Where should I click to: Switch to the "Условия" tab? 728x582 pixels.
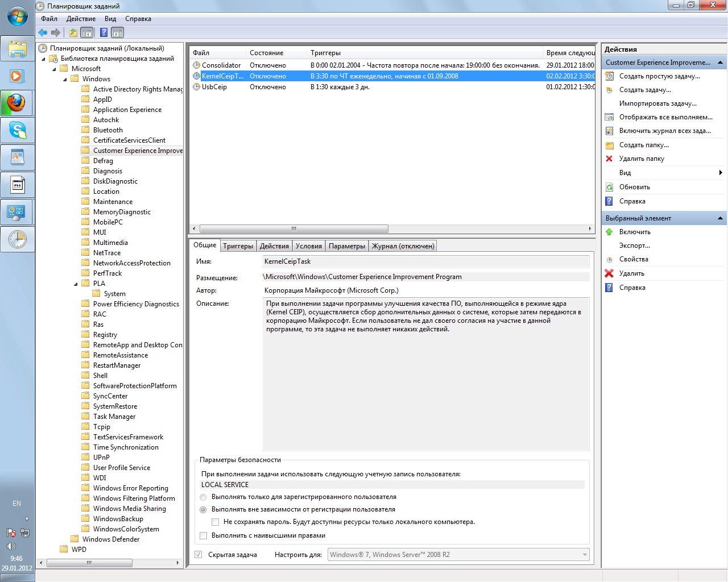[x=309, y=246]
